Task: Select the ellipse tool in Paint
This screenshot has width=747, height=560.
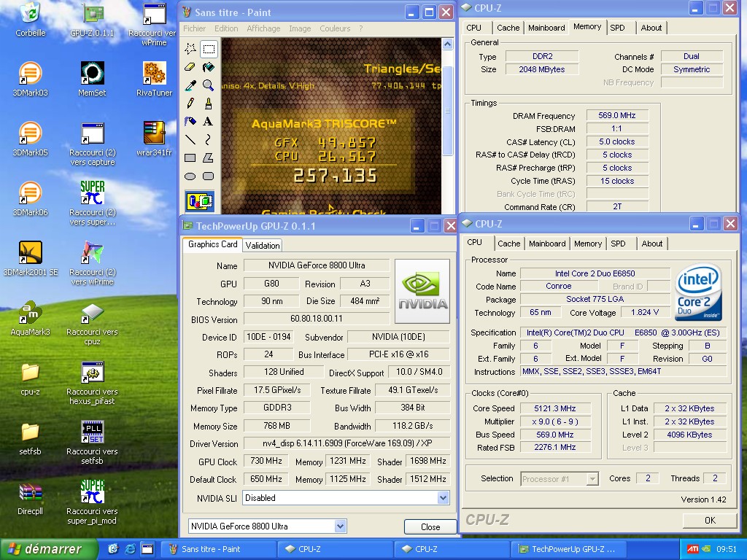Action: (190, 176)
